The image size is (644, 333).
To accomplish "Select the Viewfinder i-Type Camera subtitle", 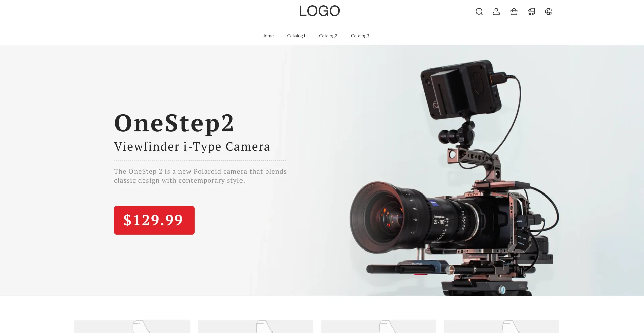I will (192, 147).
